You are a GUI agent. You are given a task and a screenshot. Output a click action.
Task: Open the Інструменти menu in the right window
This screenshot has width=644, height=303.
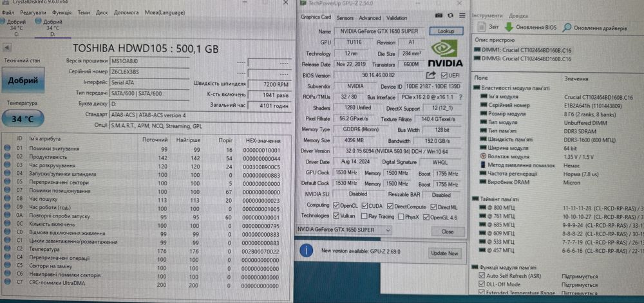point(487,15)
